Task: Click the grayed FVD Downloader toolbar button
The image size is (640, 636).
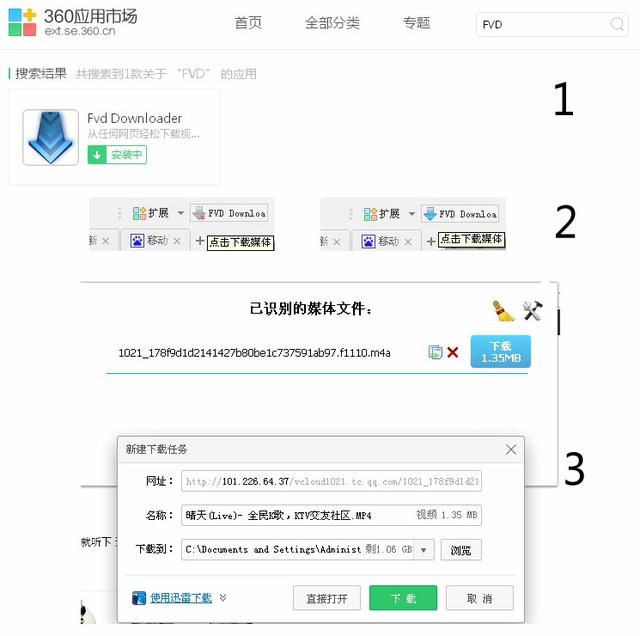Action: (229, 213)
